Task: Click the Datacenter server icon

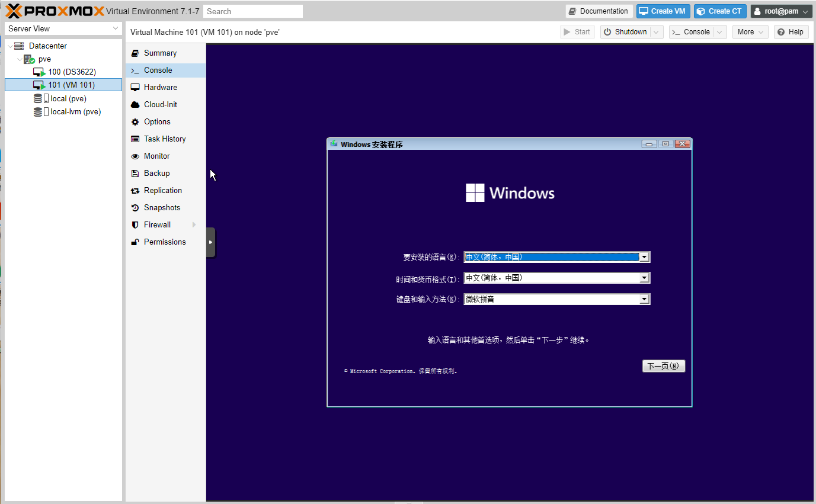Action: [19, 46]
